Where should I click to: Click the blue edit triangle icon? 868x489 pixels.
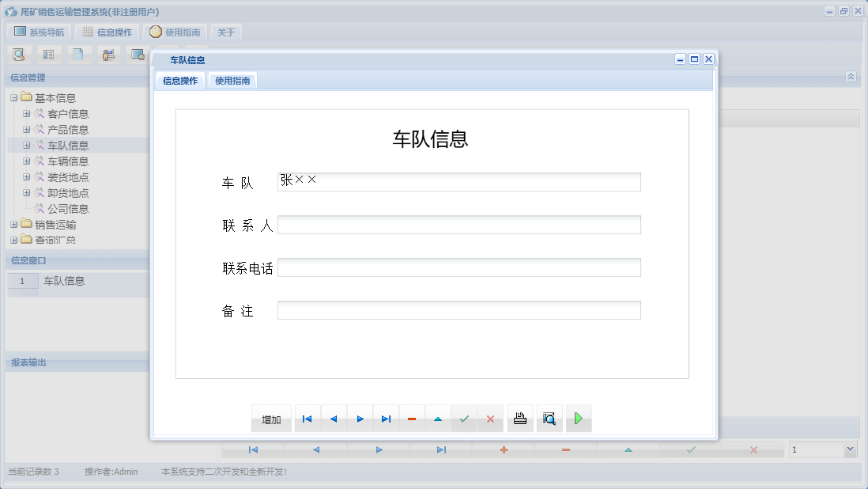point(438,418)
